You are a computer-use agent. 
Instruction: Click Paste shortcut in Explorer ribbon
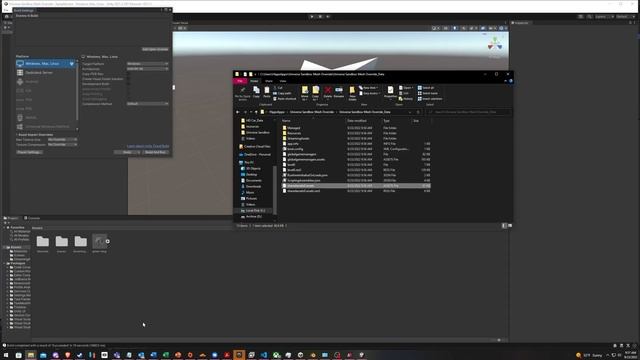[284, 98]
